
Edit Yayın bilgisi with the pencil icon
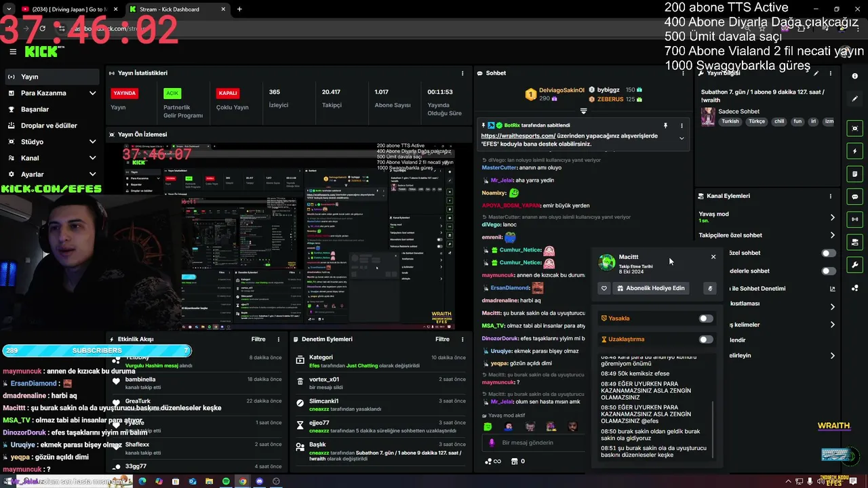pyautogui.click(x=816, y=73)
